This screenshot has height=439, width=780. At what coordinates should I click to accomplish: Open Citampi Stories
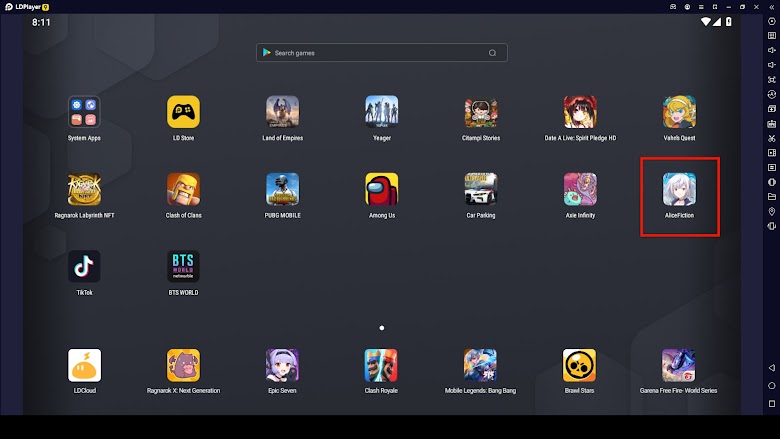[481, 112]
